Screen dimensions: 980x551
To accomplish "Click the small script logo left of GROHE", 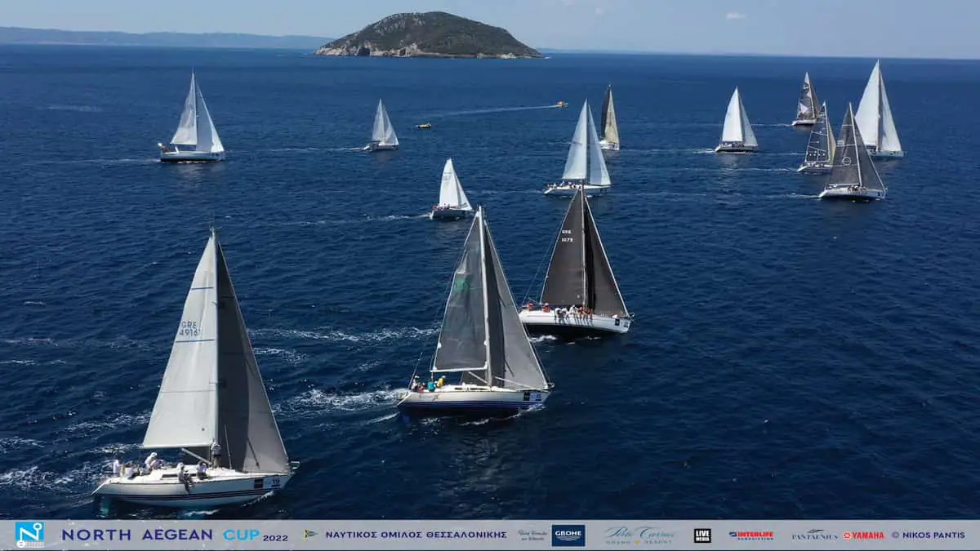I will tap(532, 535).
